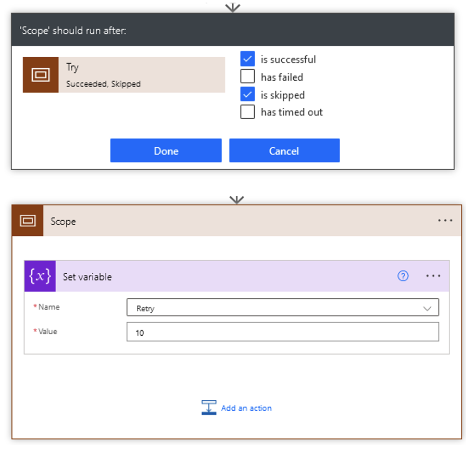Open the Name dropdown showing Retry

[428, 308]
